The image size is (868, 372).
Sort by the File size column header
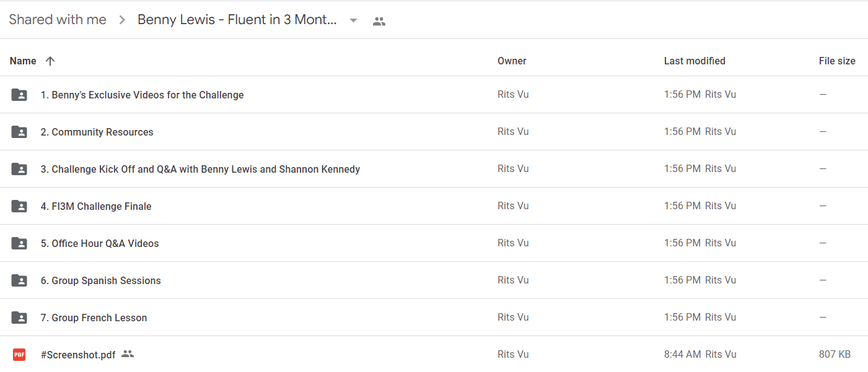837,61
